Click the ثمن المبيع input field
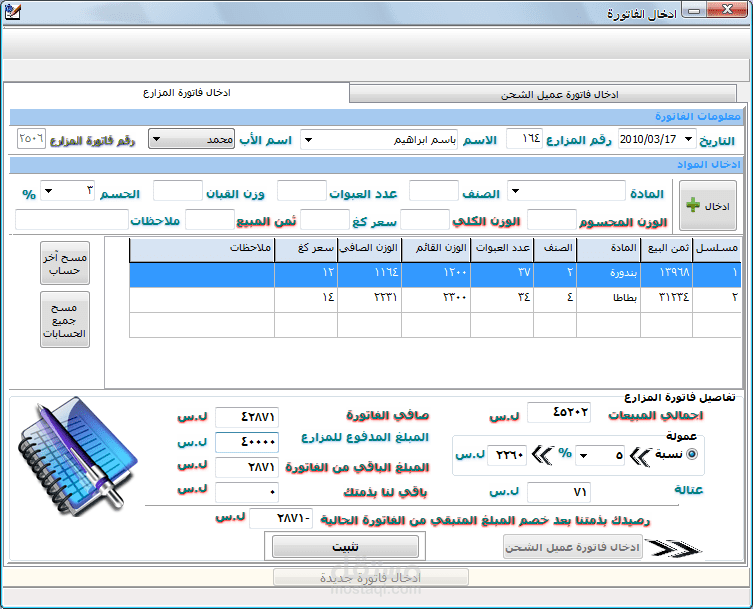753x609 pixels. [x=210, y=219]
